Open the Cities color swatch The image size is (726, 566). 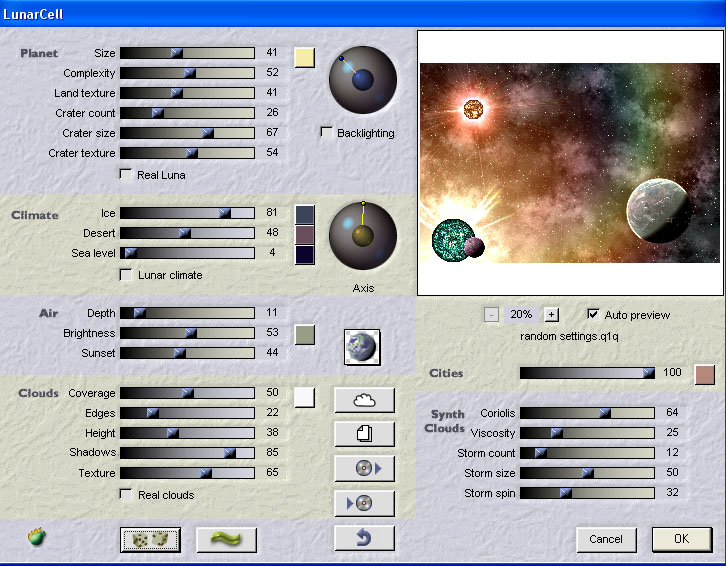click(705, 374)
